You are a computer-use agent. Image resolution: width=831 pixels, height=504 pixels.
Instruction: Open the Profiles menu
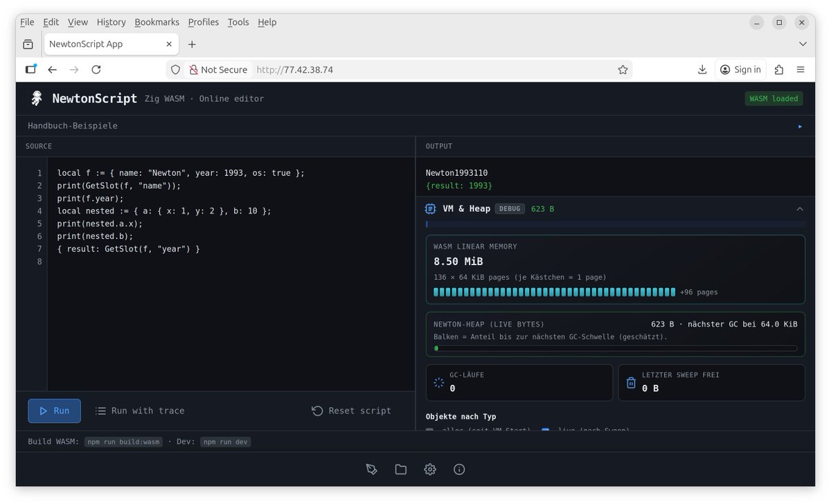coord(204,22)
